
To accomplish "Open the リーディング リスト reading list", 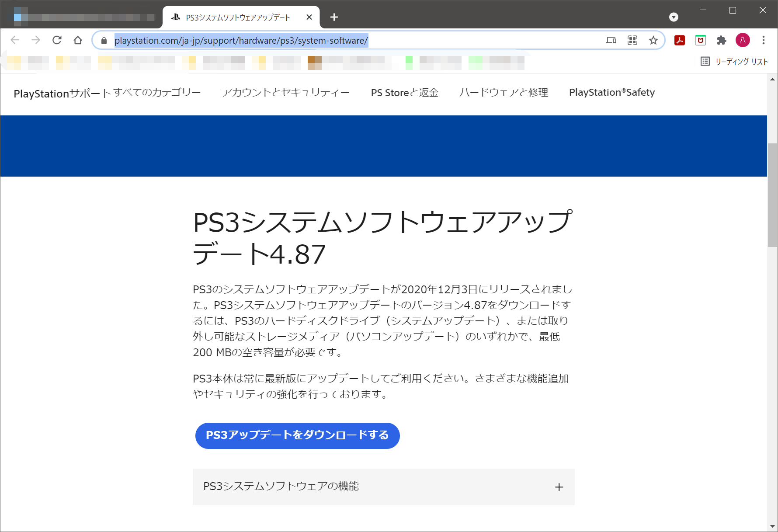I will pyautogui.click(x=734, y=62).
